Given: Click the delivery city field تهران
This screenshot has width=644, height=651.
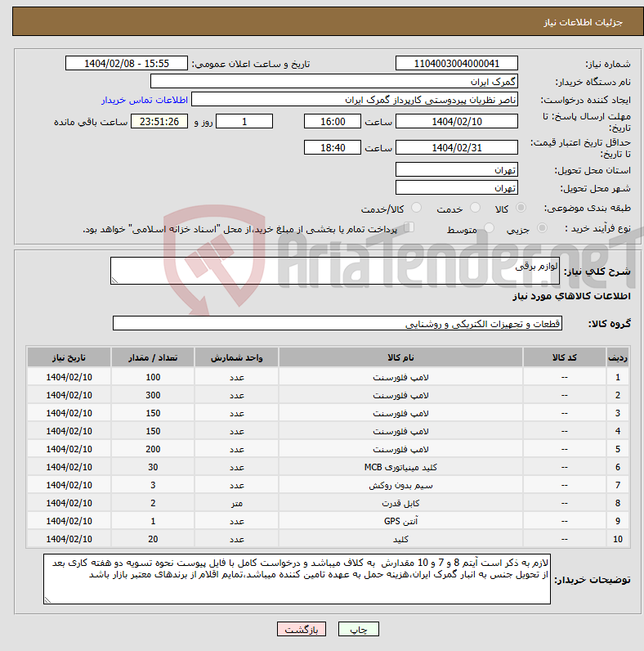Looking at the screenshot, I should [457, 187].
